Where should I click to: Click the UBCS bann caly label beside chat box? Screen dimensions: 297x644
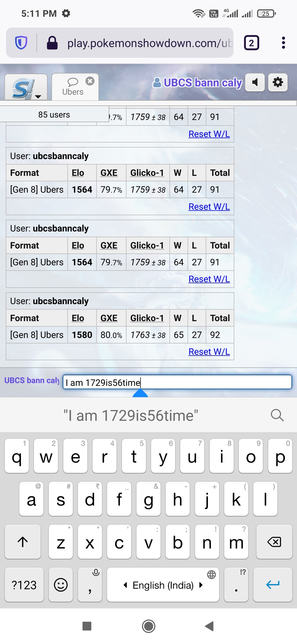tap(32, 380)
